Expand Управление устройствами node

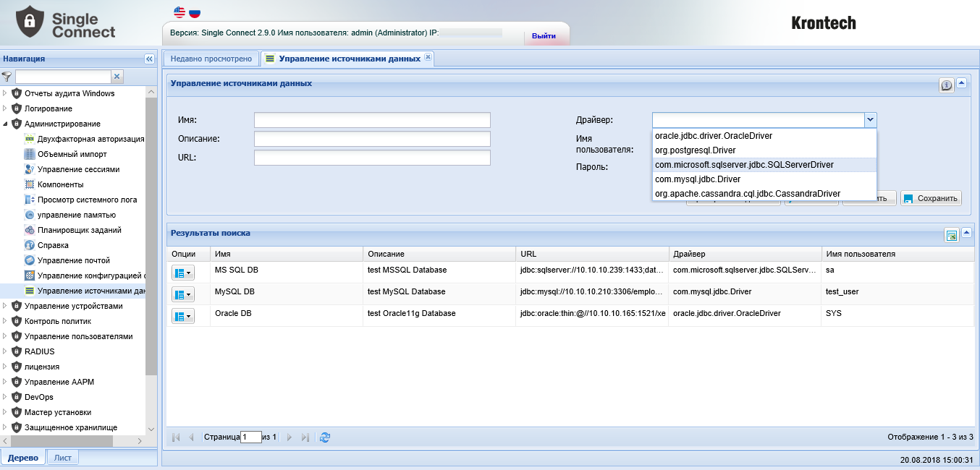click(5, 306)
